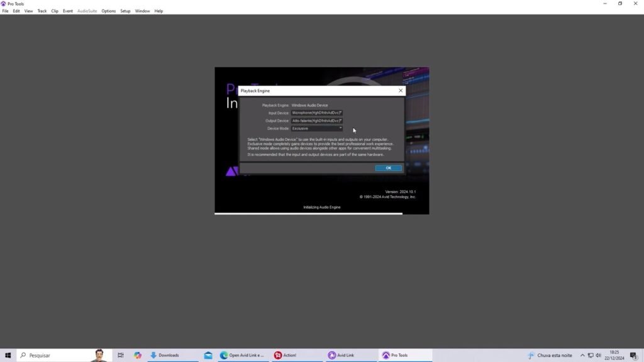Open volume control tray icon
Viewport: 644px width, 362px height.
599,355
